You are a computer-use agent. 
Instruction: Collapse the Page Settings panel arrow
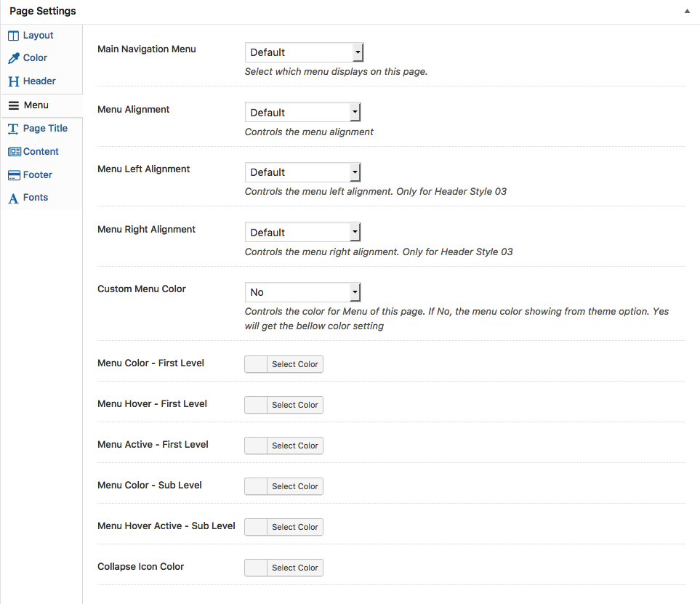pyautogui.click(x=687, y=12)
